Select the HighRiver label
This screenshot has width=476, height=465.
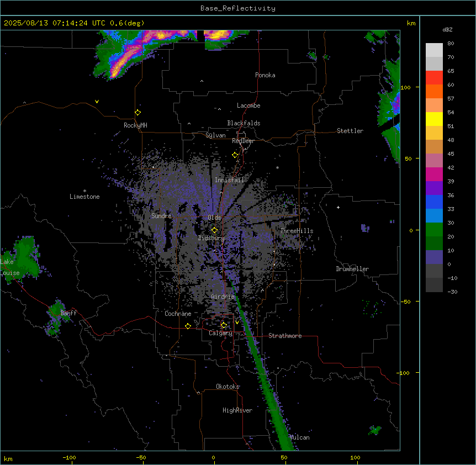[237, 410]
